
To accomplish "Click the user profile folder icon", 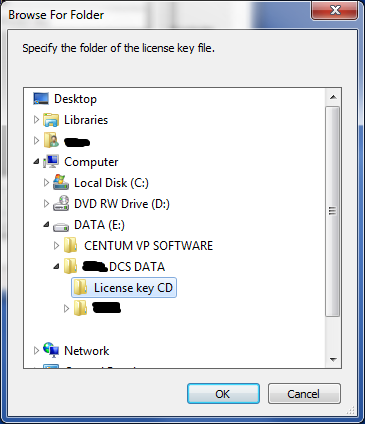I will coord(51,141).
